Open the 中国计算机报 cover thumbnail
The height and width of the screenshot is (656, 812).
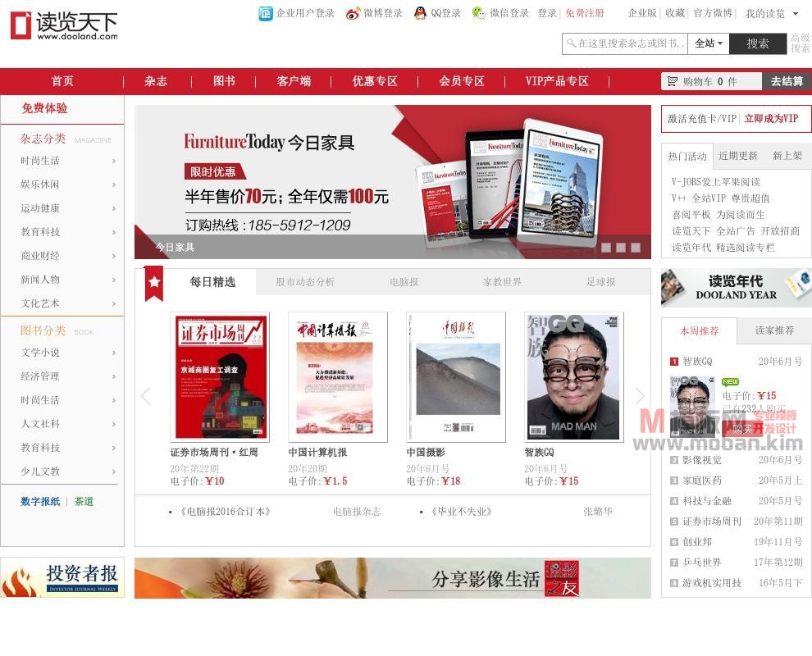[x=338, y=377]
